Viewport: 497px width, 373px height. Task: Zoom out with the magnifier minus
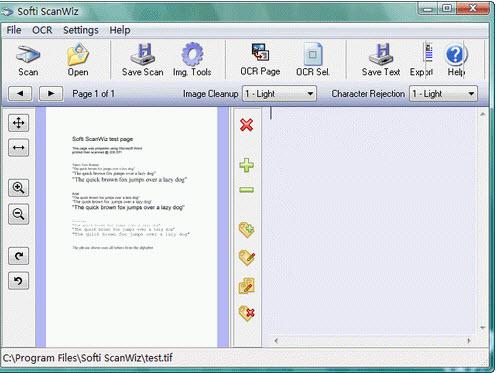pos(19,214)
